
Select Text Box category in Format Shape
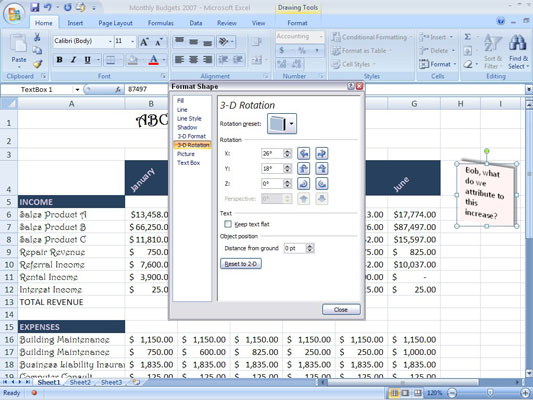click(x=188, y=163)
